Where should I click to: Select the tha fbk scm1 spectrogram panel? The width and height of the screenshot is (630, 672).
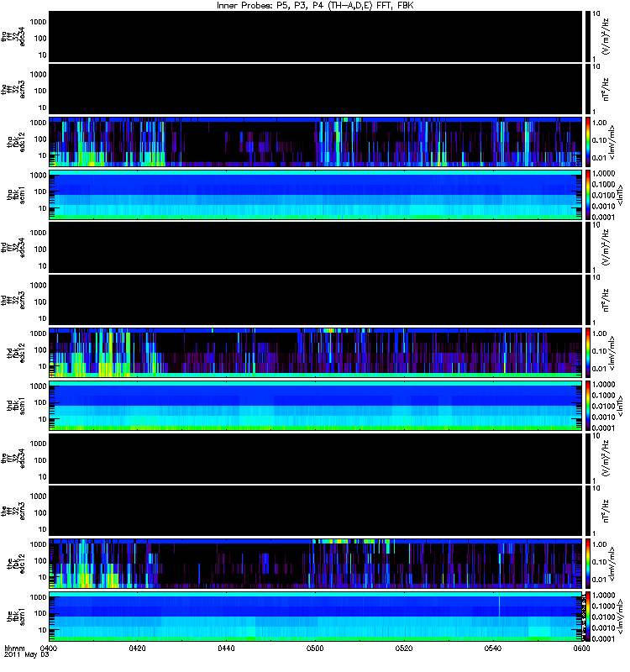tap(316, 195)
